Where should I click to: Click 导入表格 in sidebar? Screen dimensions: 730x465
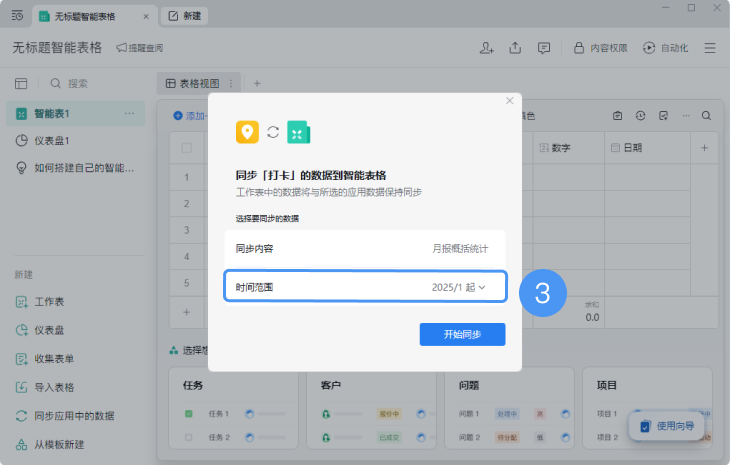(x=45, y=387)
